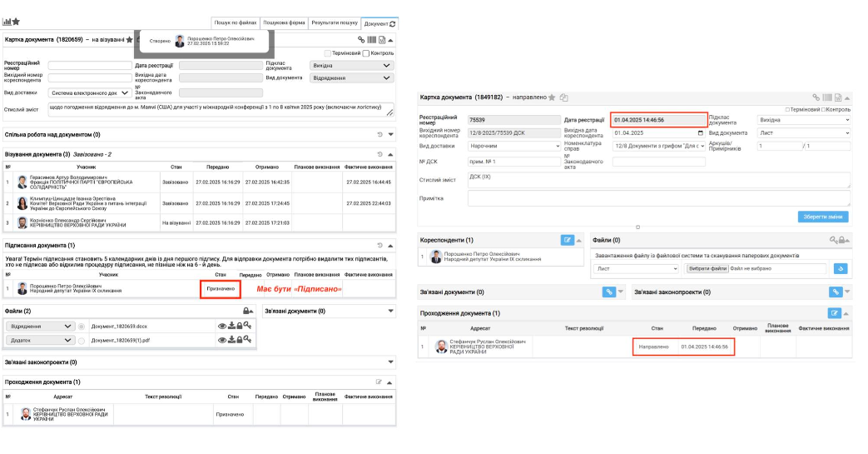Switch to the Пошук по файлах tab
868x454 pixels.
pos(235,23)
